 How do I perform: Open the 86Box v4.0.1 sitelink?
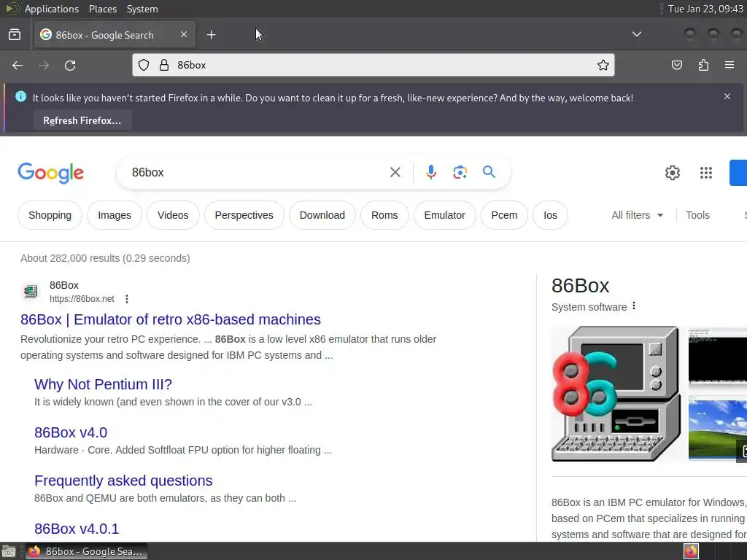[x=77, y=529]
